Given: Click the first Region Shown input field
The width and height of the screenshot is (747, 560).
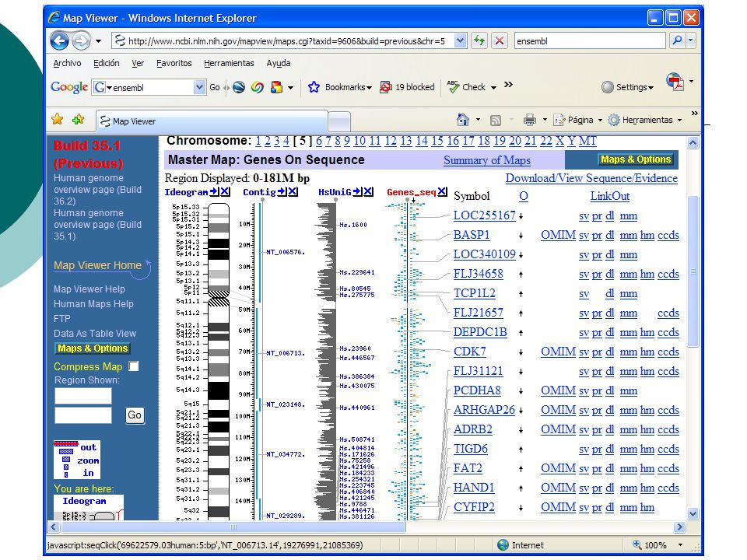Looking at the screenshot, I should [x=83, y=396].
